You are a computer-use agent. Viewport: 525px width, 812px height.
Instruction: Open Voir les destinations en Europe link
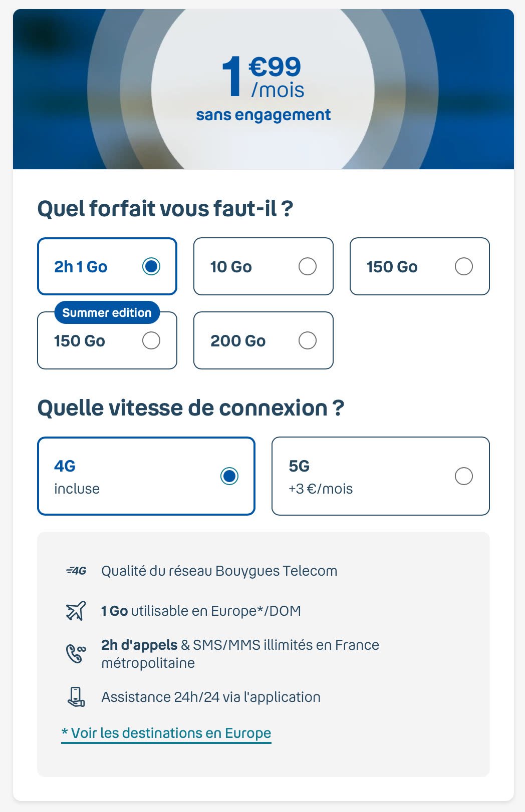(166, 733)
